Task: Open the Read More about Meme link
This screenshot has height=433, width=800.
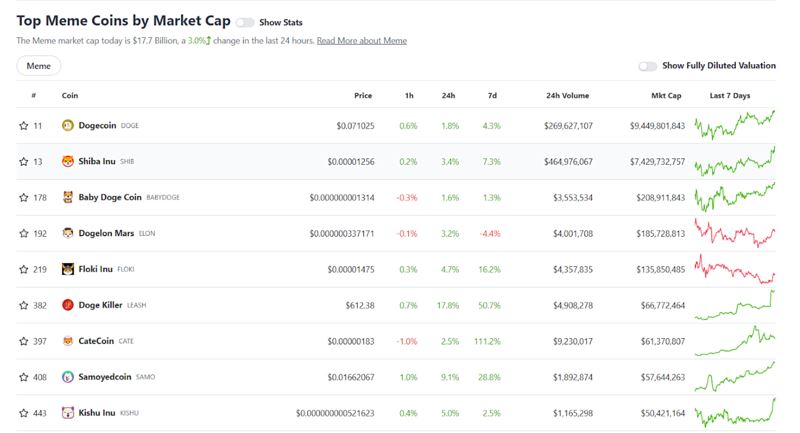Action: (362, 41)
